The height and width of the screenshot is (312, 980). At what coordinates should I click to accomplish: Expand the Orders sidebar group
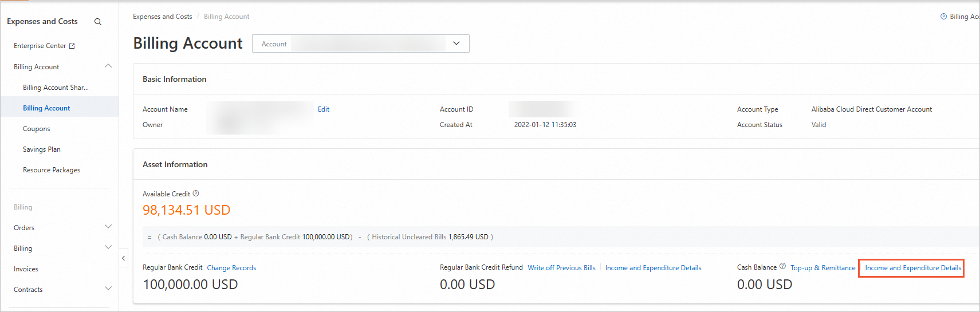click(x=108, y=227)
